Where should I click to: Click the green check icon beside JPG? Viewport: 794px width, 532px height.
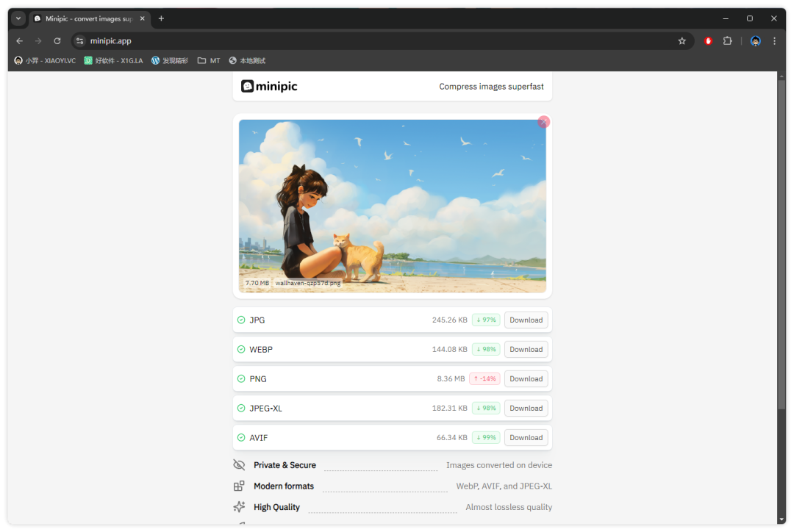click(241, 320)
